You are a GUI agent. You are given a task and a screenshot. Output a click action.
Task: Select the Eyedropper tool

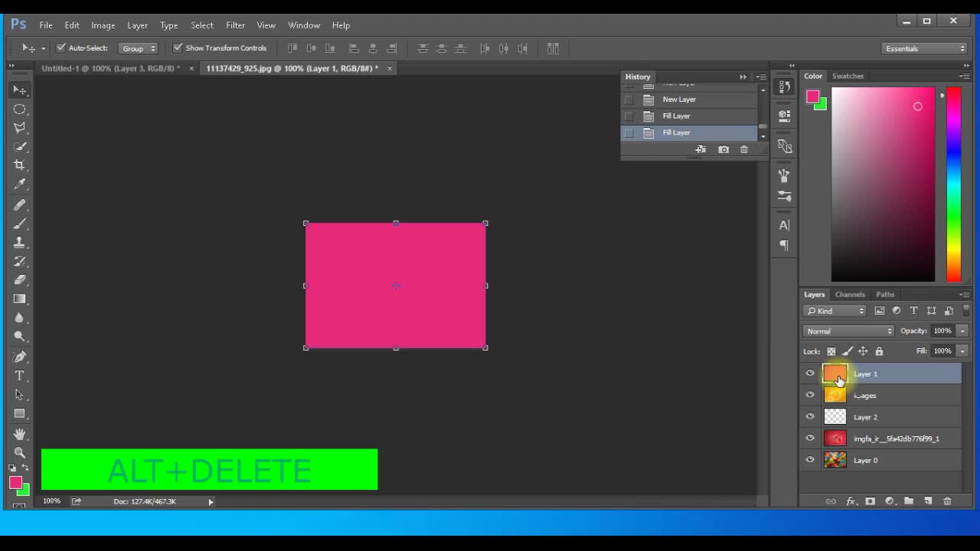pyautogui.click(x=20, y=184)
